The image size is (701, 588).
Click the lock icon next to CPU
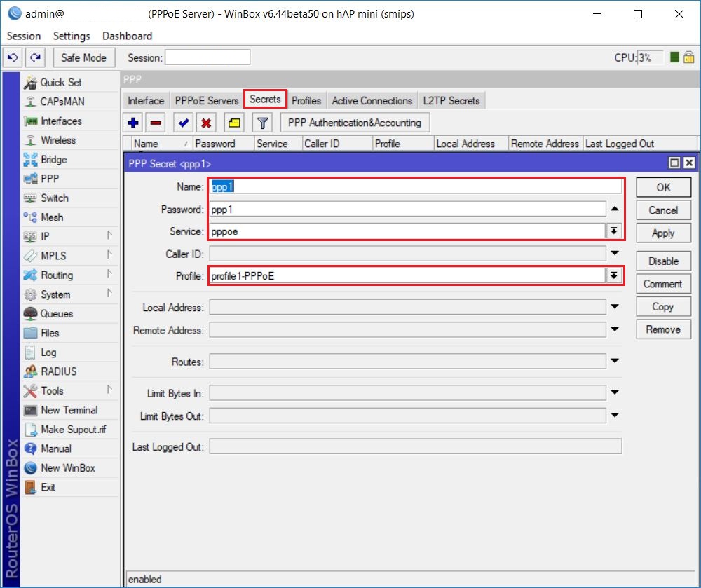coord(689,57)
